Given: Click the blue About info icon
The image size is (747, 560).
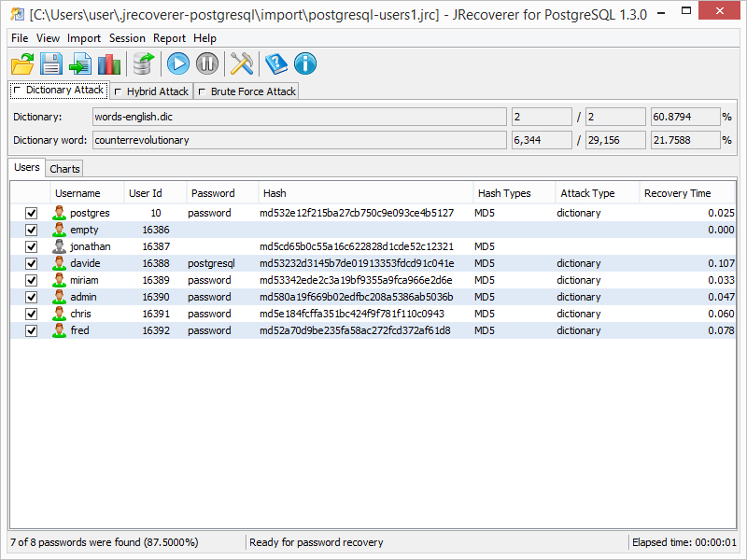Looking at the screenshot, I should (305, 63).
